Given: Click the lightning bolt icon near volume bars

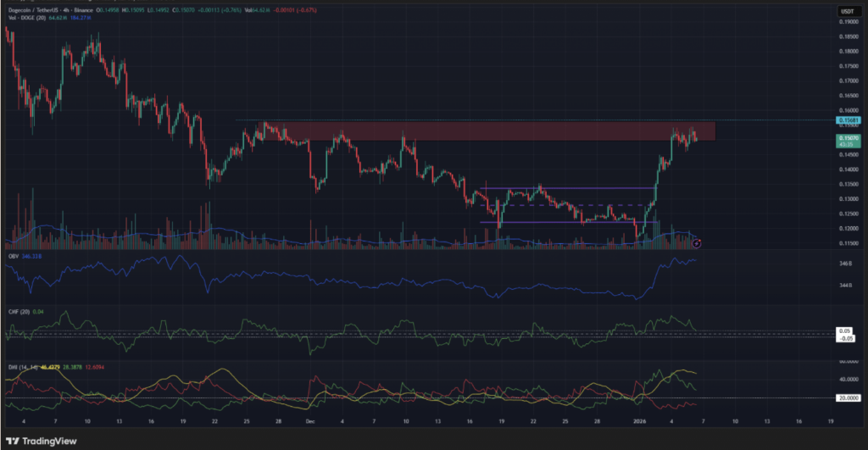Looking at the screenshot, I should [x=697, y=243].
